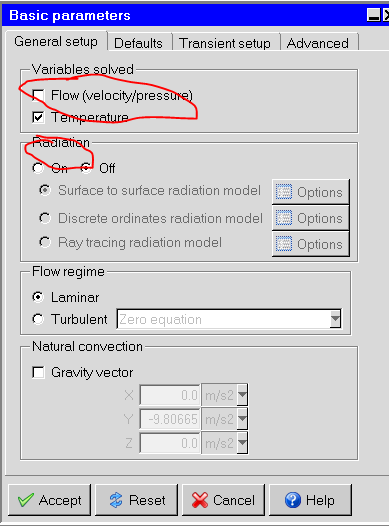Turn Radiation On radio button
389x526 pixels.
[38, 168]
